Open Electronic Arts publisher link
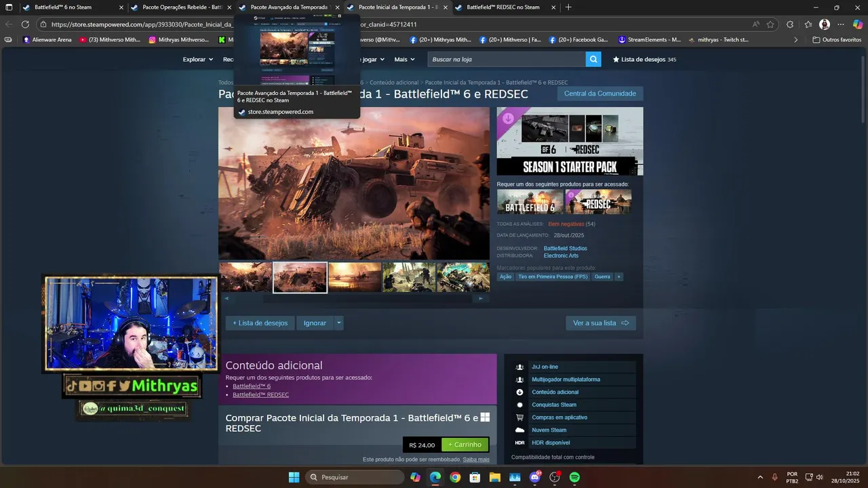The height and width of the screenshot is (488, 868). pyautogui.click(x=561, y=256)
